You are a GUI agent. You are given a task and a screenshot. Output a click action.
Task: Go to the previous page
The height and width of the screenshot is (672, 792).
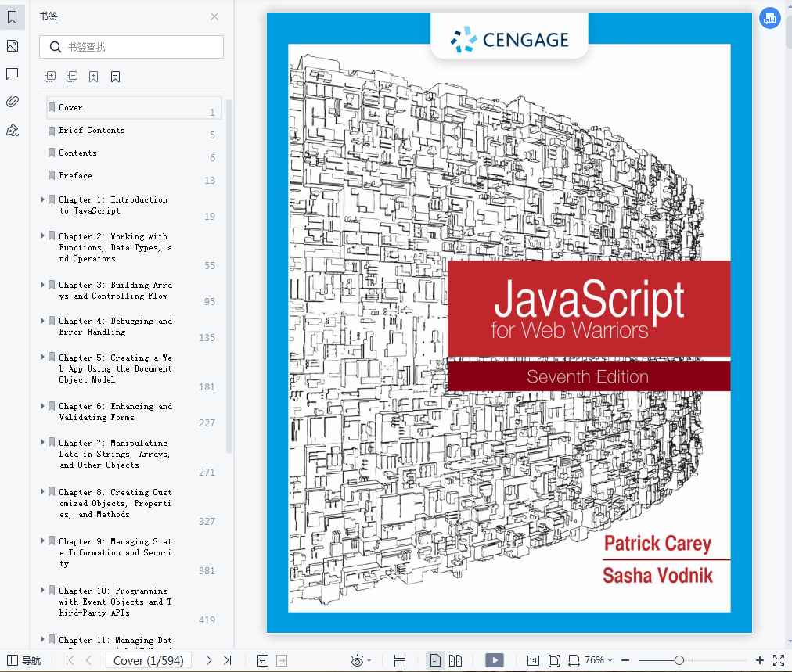click(x=88, y=660)
